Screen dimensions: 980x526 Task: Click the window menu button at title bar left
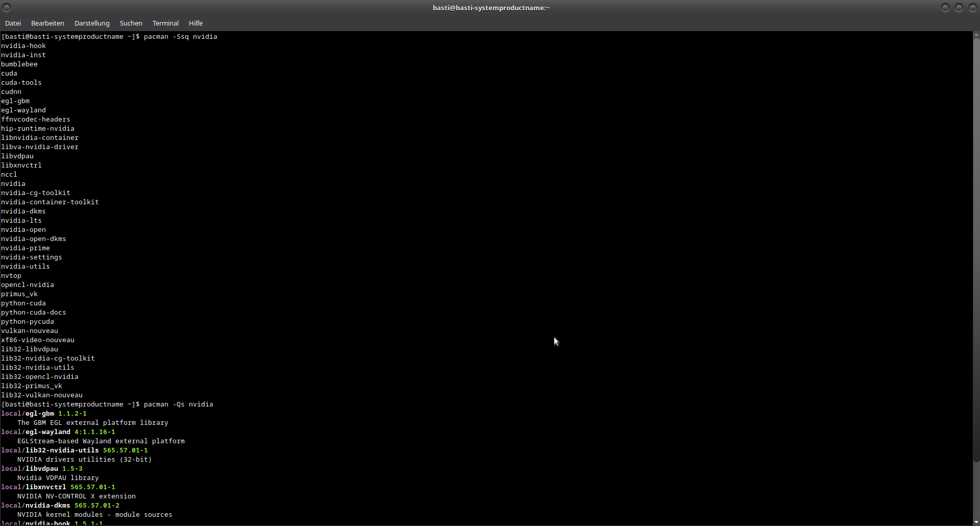(x=7, y=8)
